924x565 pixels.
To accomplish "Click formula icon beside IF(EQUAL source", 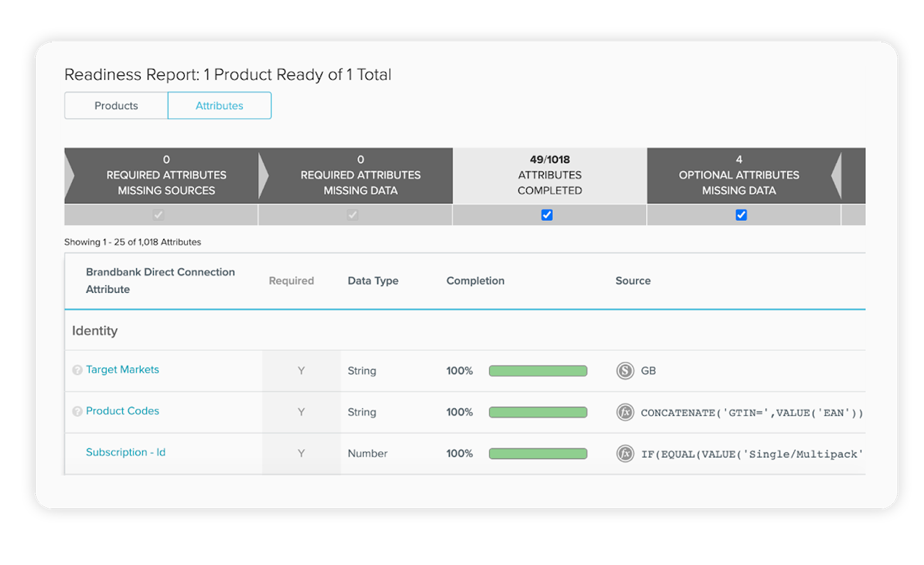I will (625, 453).
